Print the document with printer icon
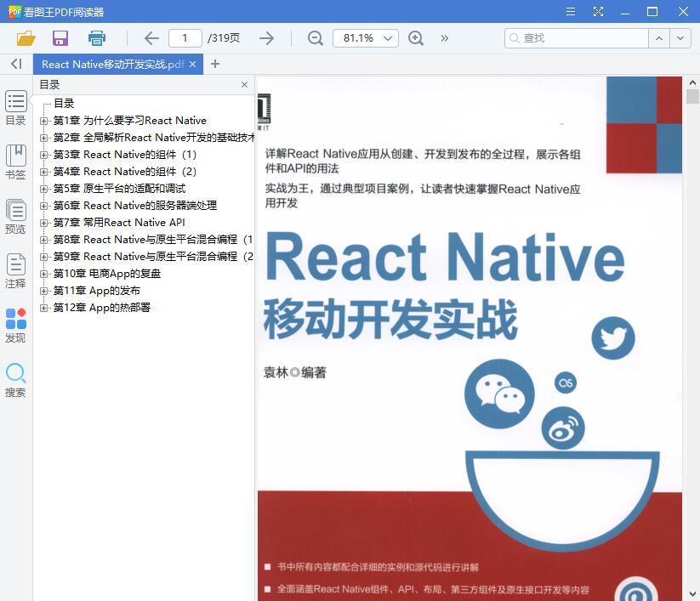Viewport: 700px width, 601px height. click(x=96, y=38)
